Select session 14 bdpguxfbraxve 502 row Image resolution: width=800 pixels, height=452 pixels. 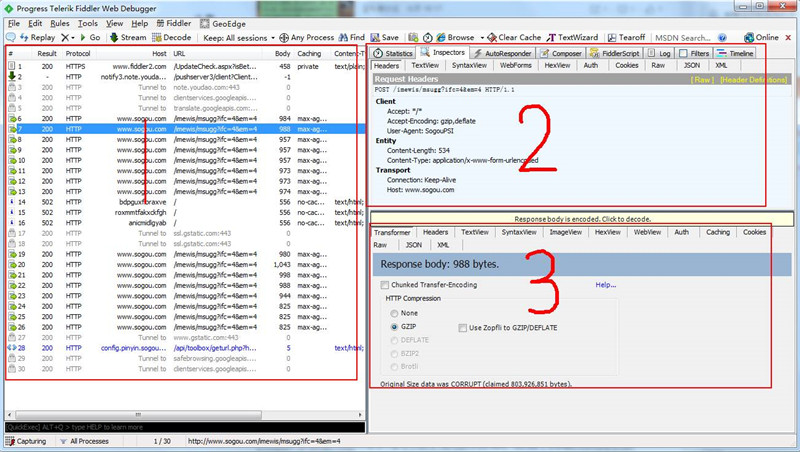pyautogui.click(x=185, y=202)
